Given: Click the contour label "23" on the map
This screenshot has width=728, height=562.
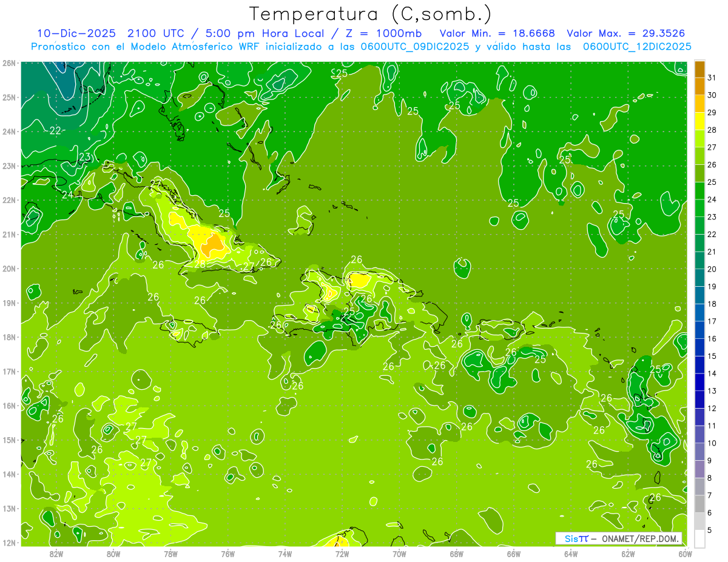Looking at the screenshot, I should coord(85,158).
